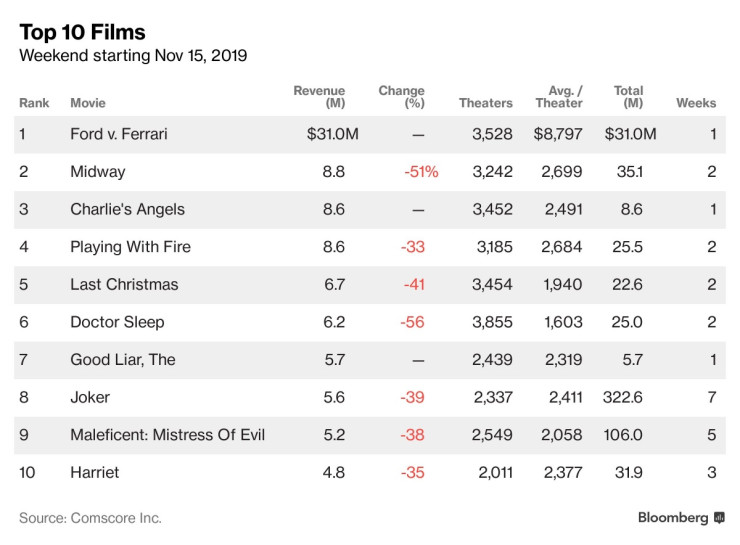
Task: Click the Change (%) column header
Action: click(401, 97)
